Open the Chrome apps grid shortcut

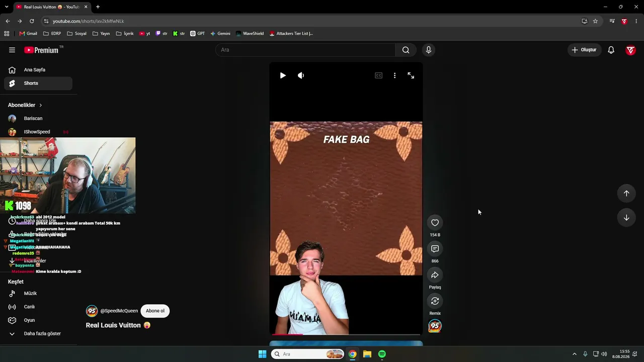[7, 34]
